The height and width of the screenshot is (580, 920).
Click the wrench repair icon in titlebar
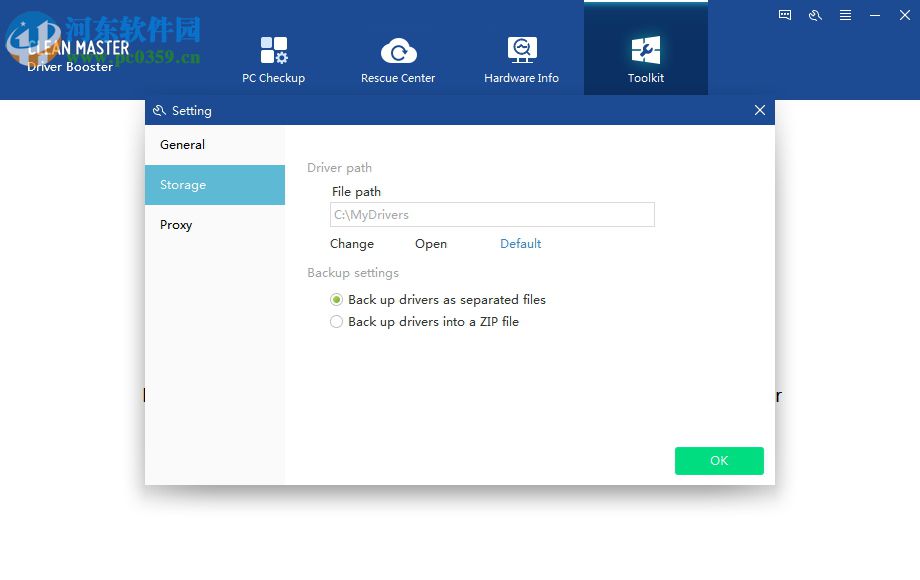click(815, 15)
